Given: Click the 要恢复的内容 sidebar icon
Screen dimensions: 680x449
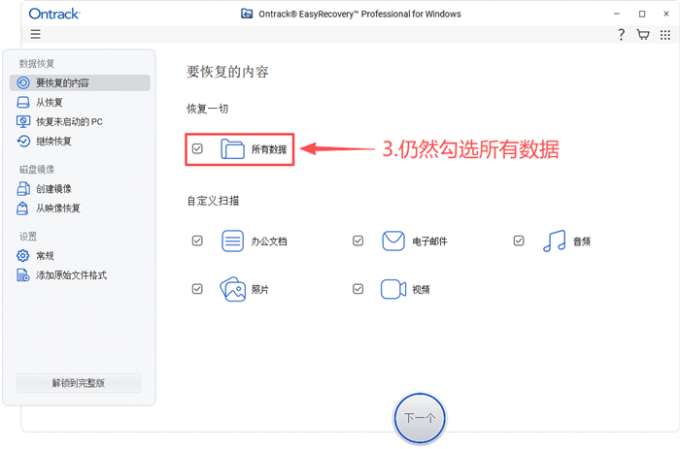Looking at the screenshot, I should click(x=23, y=82).
